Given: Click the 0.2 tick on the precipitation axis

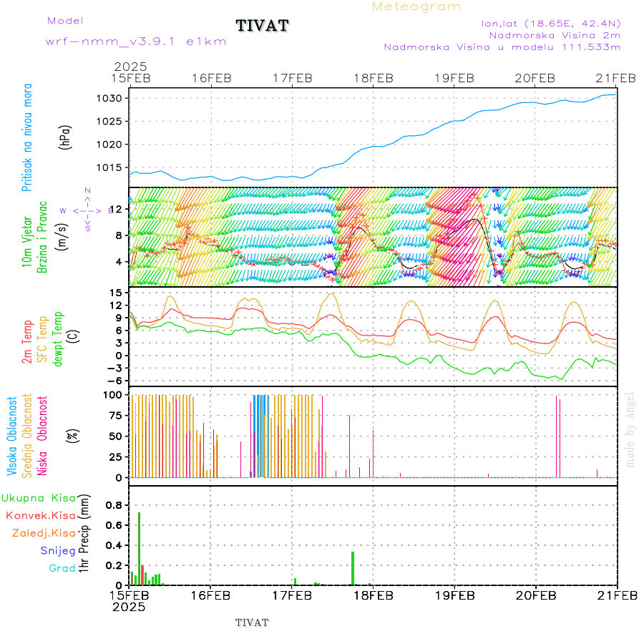Looking at the screenshot, I should (x=114, y=565).
